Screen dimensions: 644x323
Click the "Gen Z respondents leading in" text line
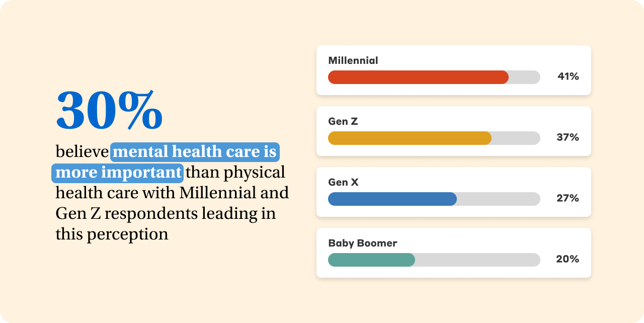coord(166,213)
